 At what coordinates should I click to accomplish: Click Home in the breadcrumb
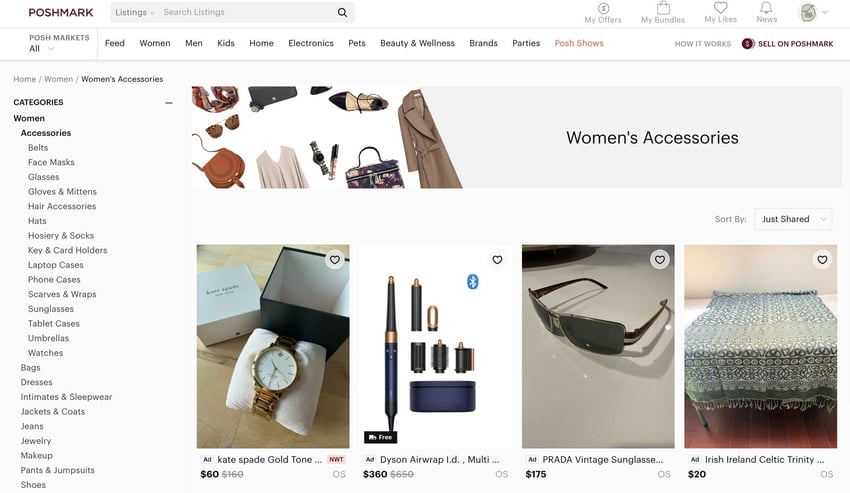24,79
